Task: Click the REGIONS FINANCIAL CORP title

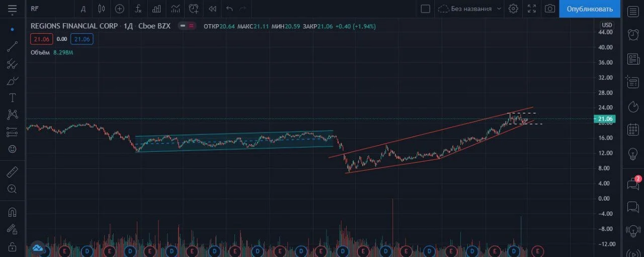Action: click(74, 26)
